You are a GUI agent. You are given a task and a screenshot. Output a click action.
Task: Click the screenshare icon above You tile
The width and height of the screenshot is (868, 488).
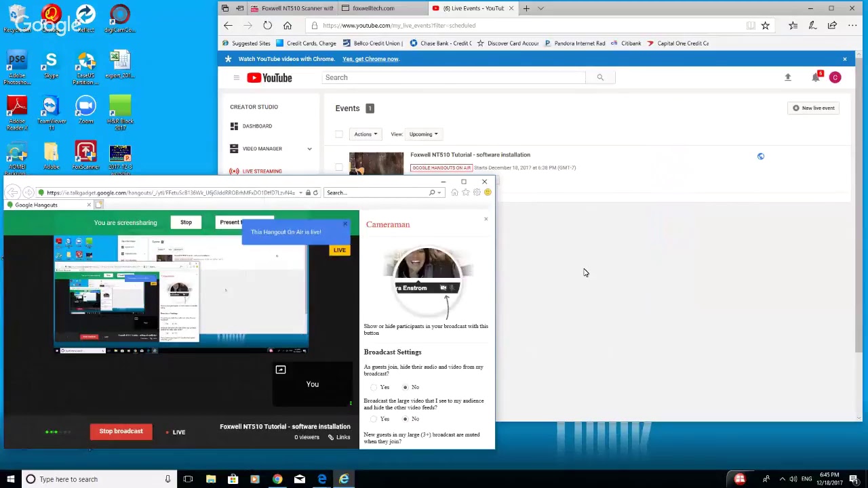click(x=281, y=369)
